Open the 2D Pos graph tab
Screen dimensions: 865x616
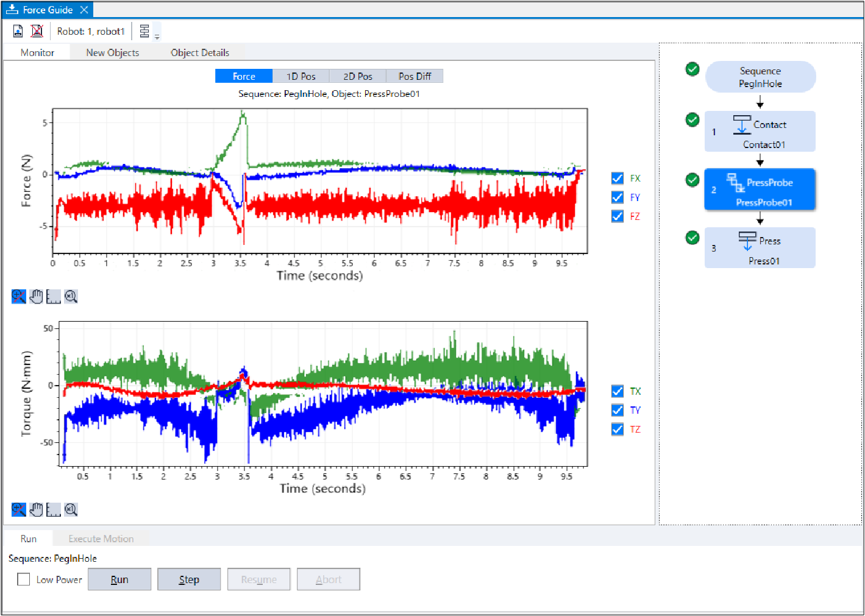point(358,76)
